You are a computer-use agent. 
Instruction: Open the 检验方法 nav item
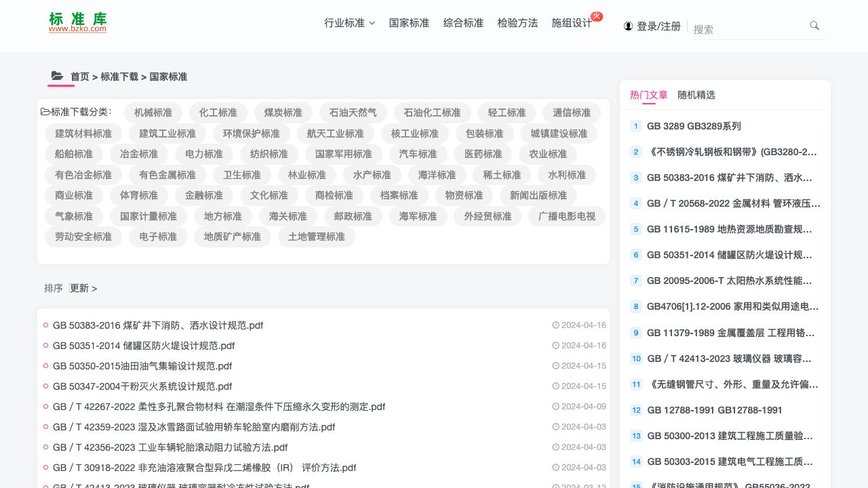[x=517, y=23]
